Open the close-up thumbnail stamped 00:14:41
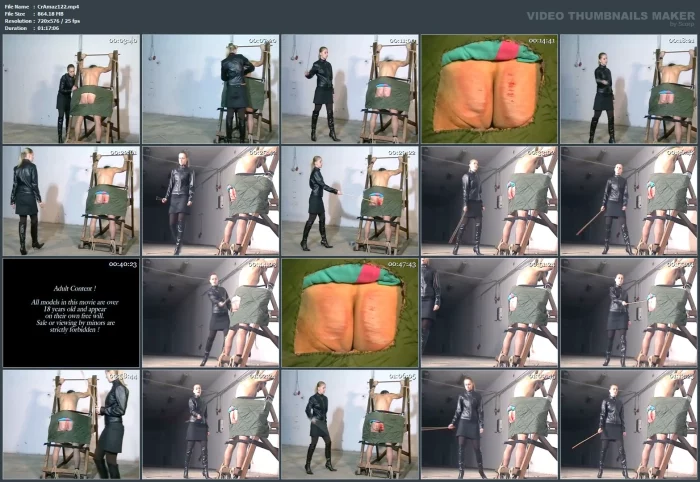The width and height of the screenshot is (700, 482). (489, 89)
